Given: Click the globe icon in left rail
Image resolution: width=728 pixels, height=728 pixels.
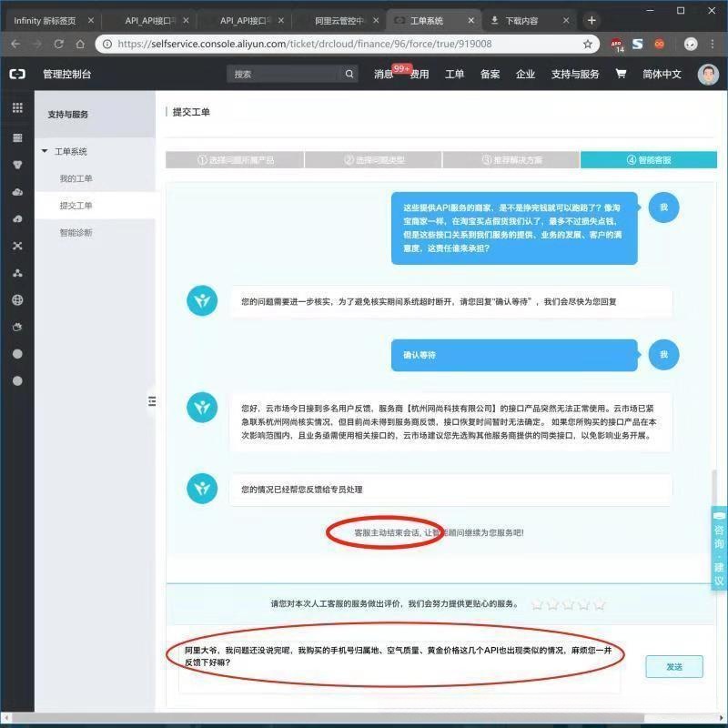Looking at the screenshot, I should click(x=17, y=300).
